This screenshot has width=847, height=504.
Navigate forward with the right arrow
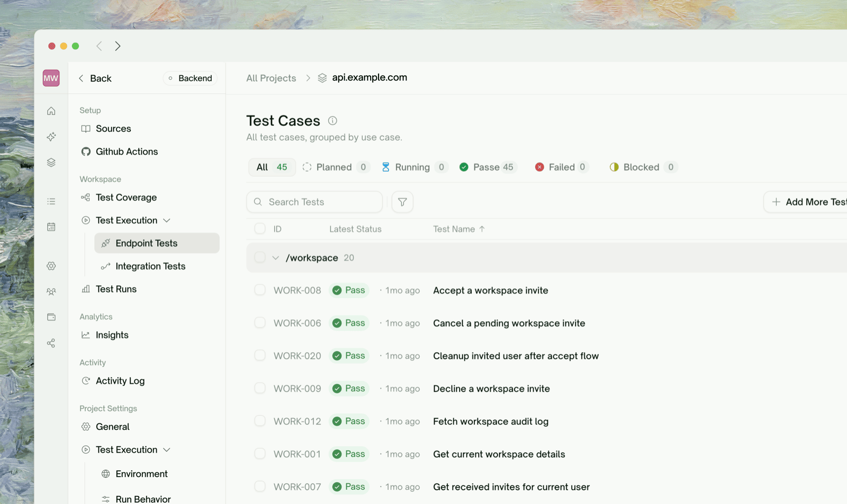118,46
